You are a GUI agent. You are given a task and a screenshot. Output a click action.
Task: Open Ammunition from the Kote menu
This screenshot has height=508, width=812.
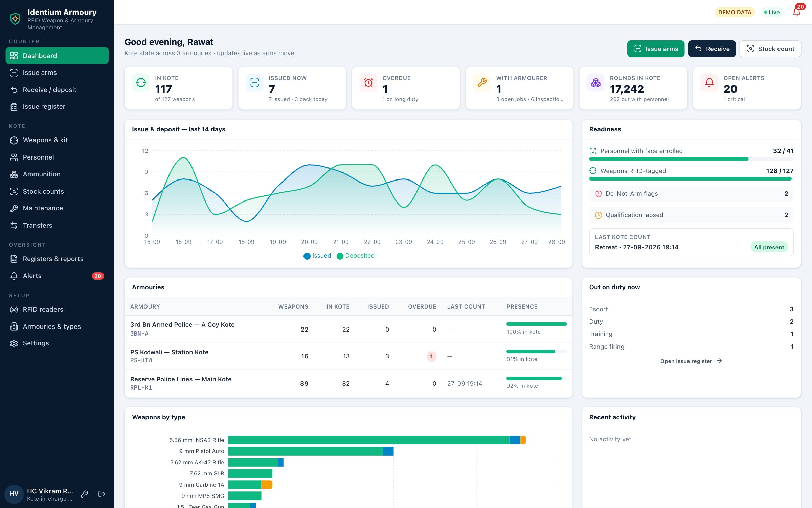57,174
